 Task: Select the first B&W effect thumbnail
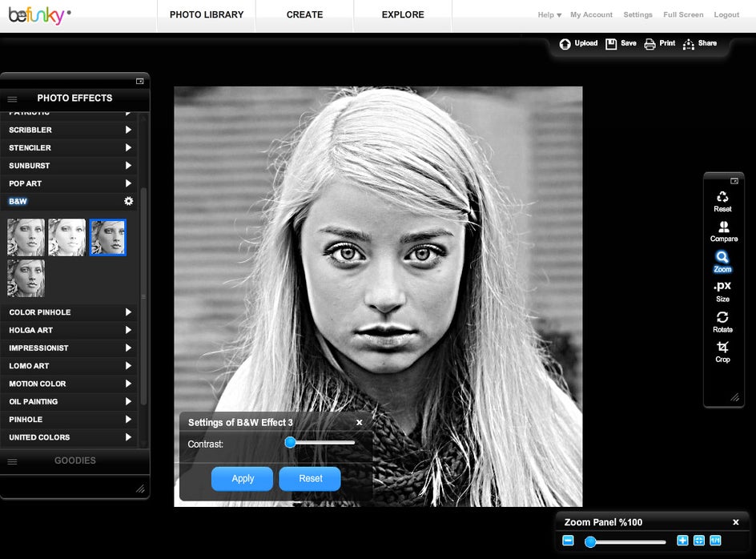click(26, 237)
